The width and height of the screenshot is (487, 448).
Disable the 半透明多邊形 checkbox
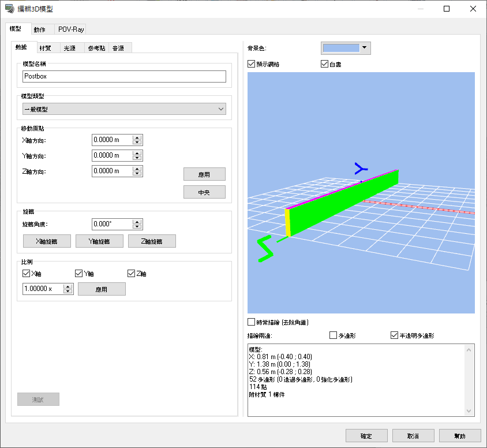click(x=395, y=335)
